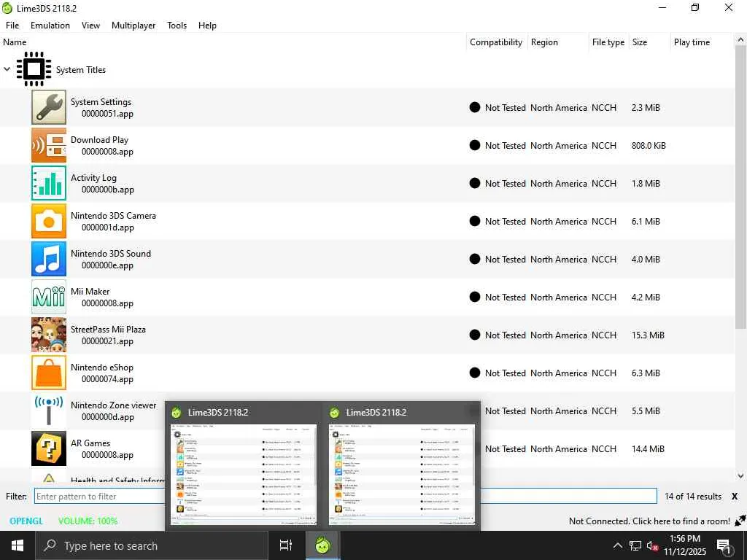Click the 14.4 MiB size value

648,448
